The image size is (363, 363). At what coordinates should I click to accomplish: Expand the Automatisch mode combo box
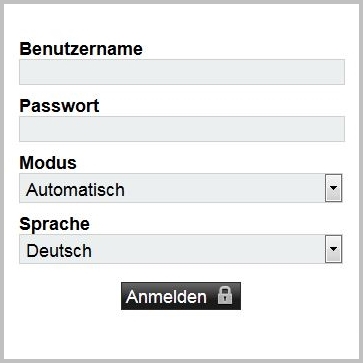(181, 188)
